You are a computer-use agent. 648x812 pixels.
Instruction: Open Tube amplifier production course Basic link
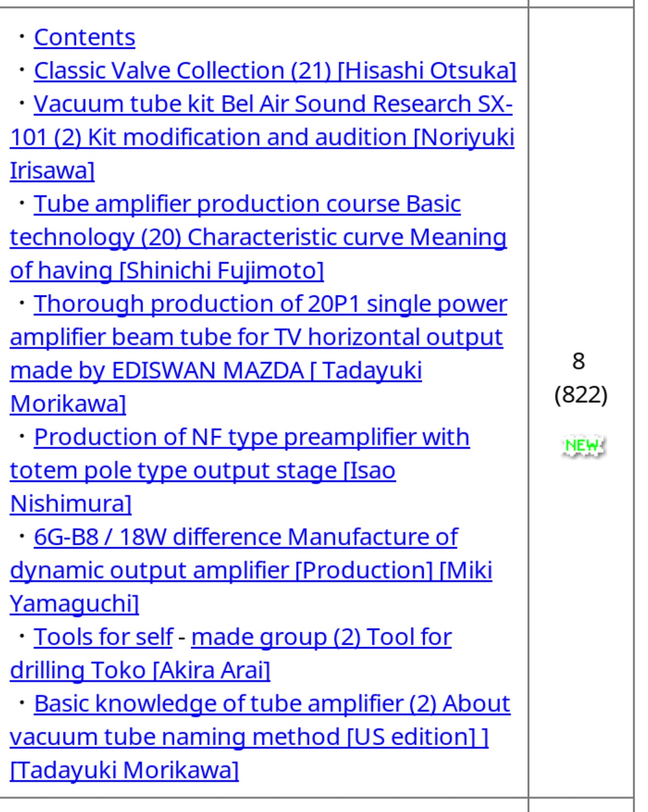coord(247,204)
